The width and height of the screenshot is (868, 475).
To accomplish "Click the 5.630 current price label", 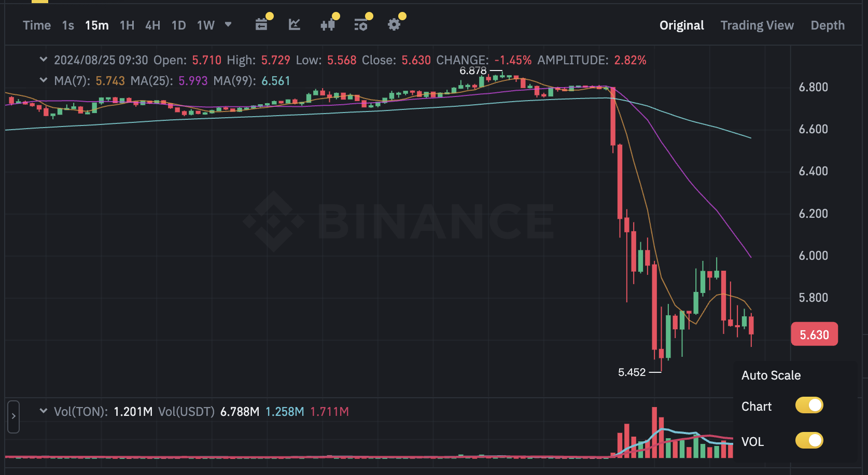I will pos(814,334).
